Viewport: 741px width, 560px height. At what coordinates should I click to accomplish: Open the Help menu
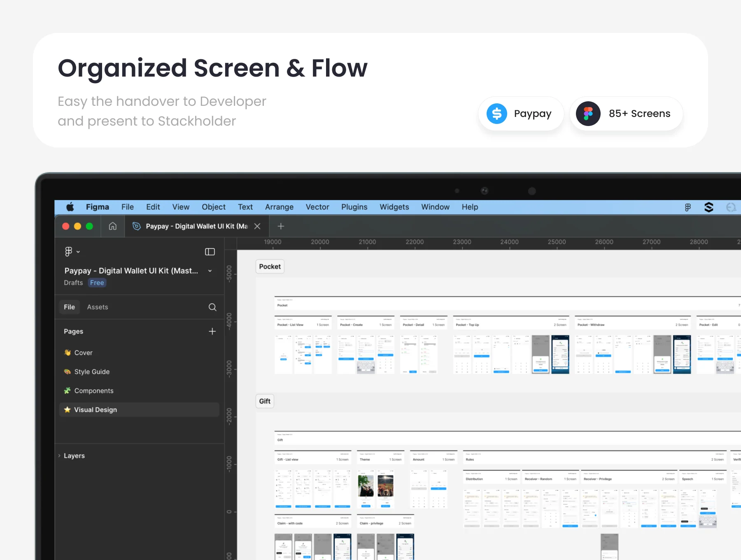pos(470,207)
